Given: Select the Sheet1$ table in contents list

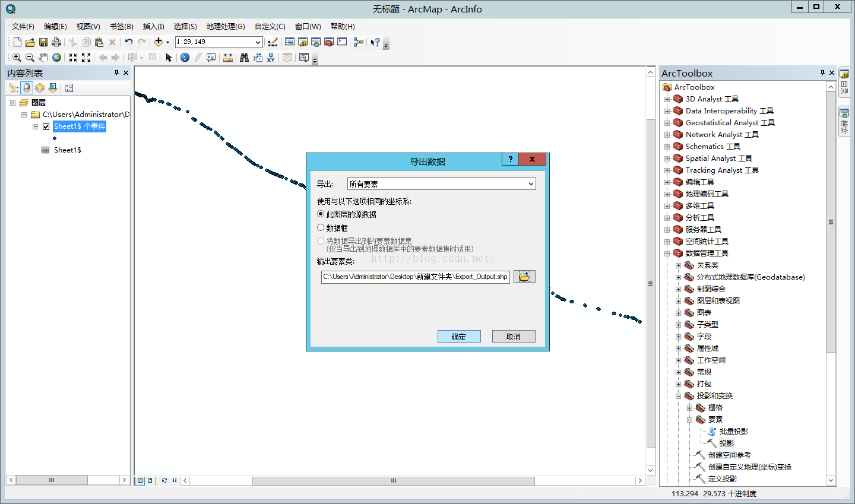Looking at the screenshot, I should [x=67, y=150].
